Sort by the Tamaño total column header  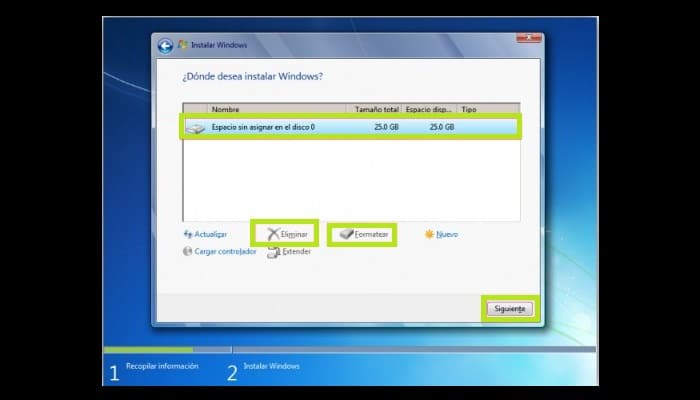[374, 109]
